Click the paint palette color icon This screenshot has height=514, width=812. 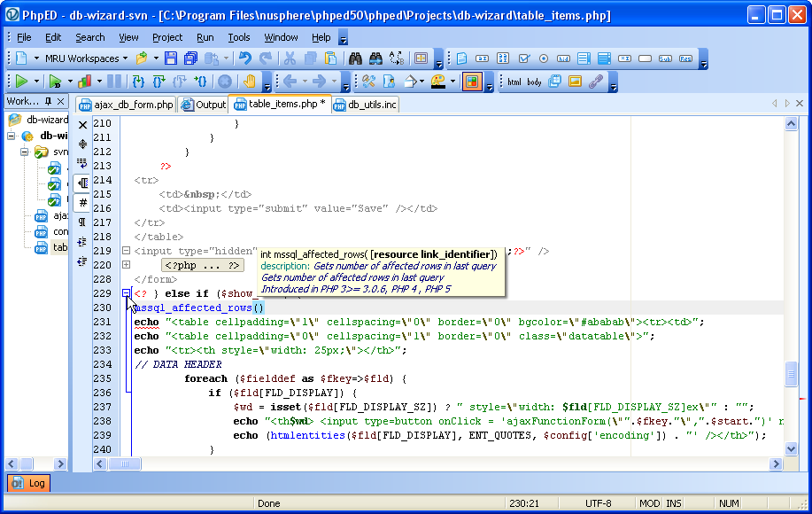[x=438, y=82]
